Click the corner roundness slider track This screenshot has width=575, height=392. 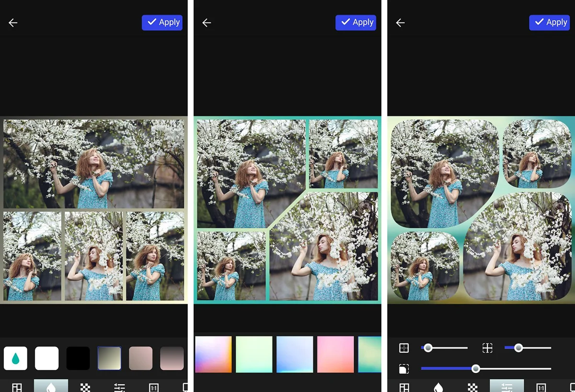click(486, 369)
